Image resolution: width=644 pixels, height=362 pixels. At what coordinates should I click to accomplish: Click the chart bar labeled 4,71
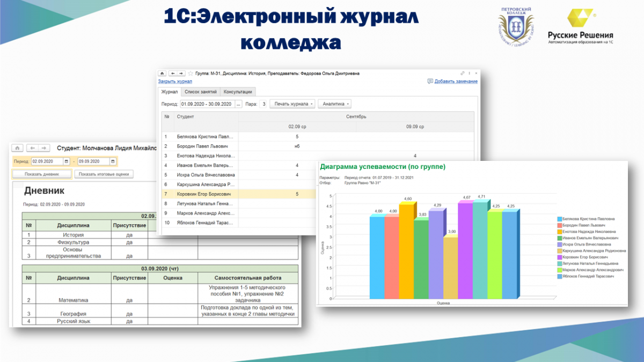tap(480, 250)
